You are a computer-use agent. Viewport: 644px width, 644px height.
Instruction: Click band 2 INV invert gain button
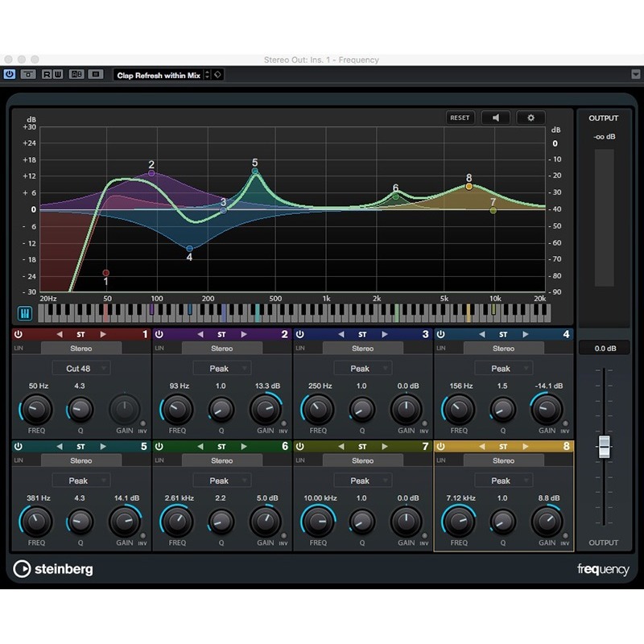point(283,423)
